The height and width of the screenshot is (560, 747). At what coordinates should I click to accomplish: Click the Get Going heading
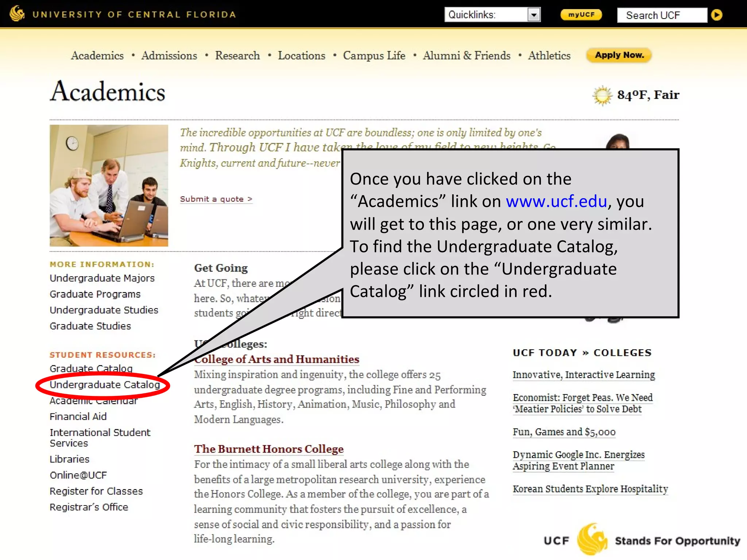point(221,268)
